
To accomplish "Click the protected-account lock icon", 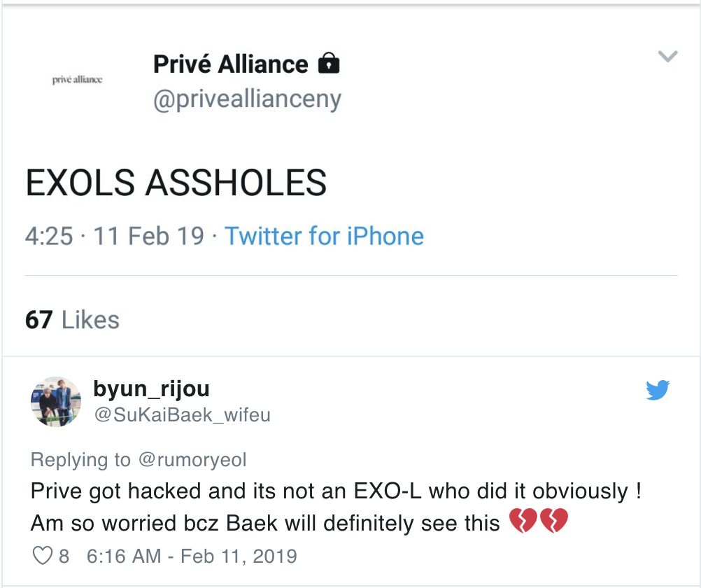I will tap(328, 64).
